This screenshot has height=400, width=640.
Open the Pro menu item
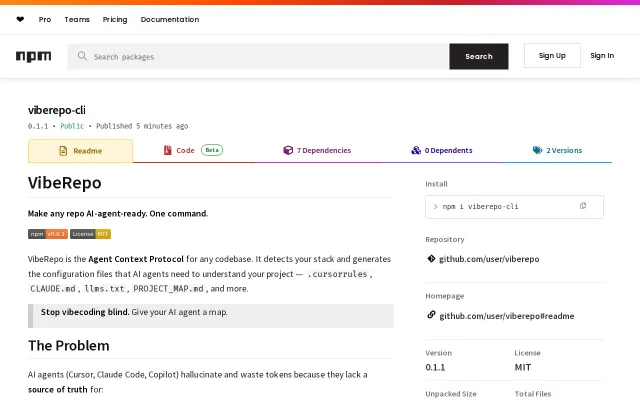tap(45, 19)
